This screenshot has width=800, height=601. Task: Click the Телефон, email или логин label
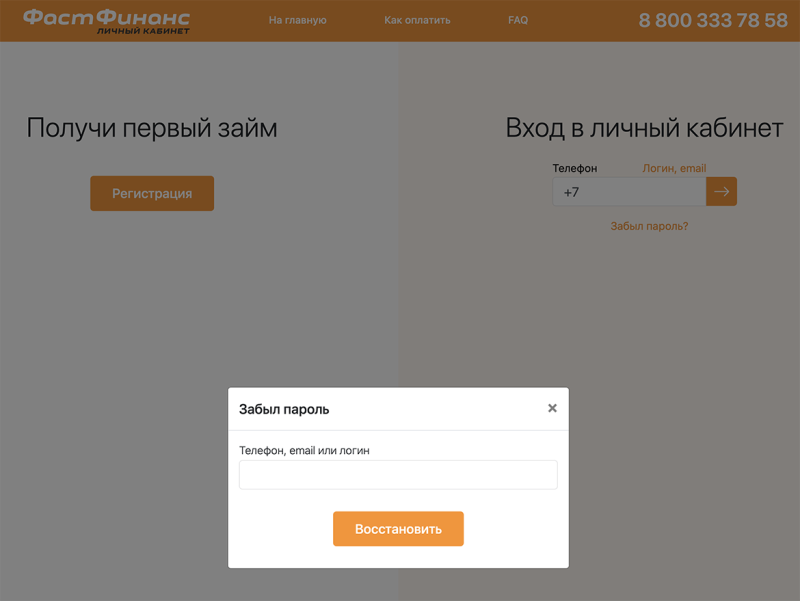(x=304, y=451)
